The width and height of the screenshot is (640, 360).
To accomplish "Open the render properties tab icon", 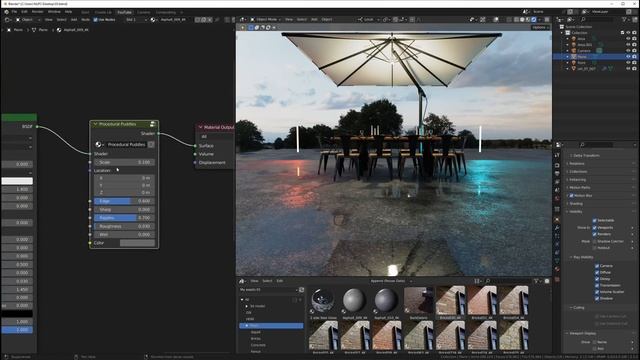I will click(x=557, y=165).
